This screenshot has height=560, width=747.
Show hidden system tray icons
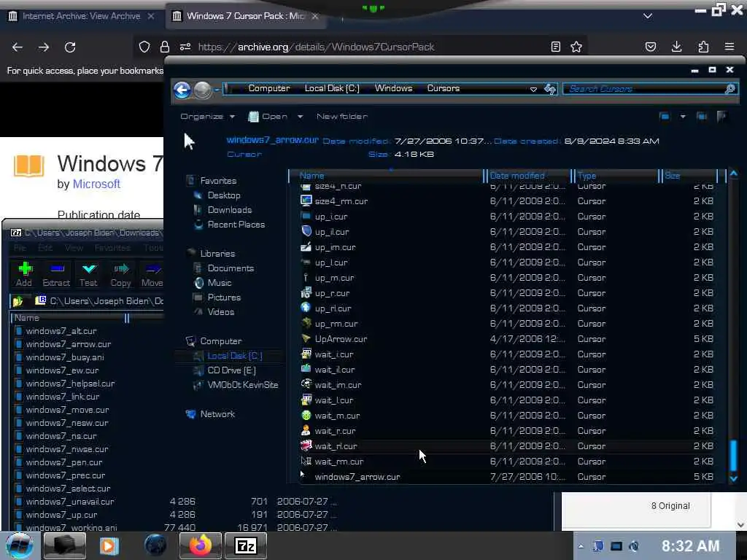click(581, 546)
